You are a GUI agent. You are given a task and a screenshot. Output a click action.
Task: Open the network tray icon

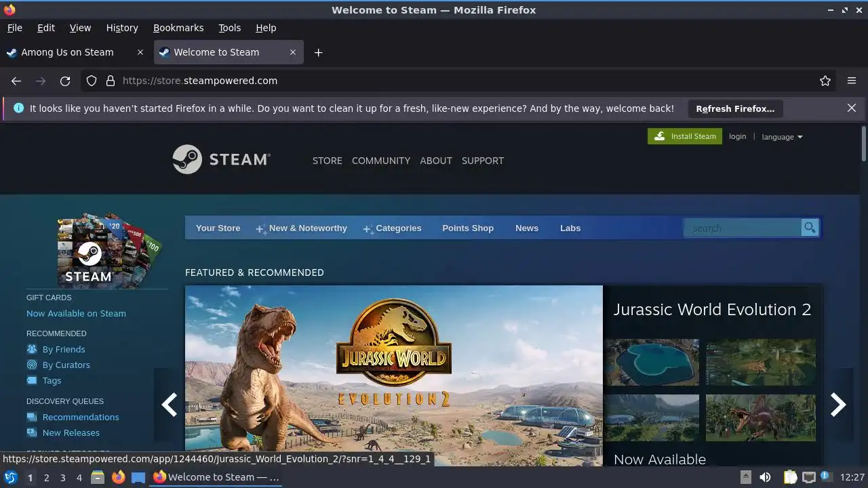coord(808,477)
